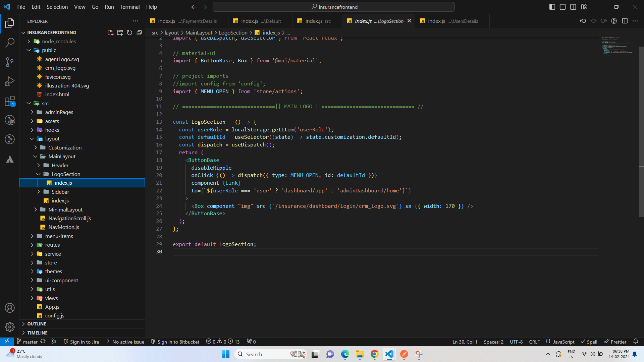Open the Extensions view
Viewport: 644px width, 362px height.
pos(10,101)
